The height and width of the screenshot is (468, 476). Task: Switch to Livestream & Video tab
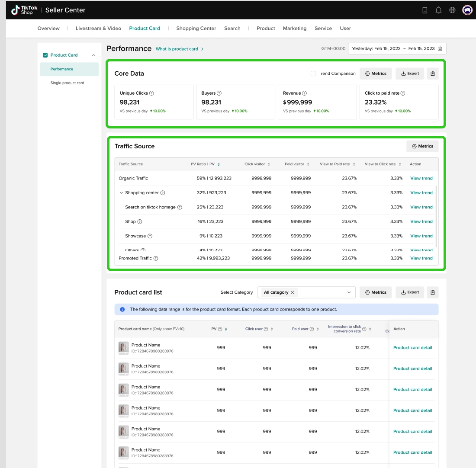coord(98,29)
